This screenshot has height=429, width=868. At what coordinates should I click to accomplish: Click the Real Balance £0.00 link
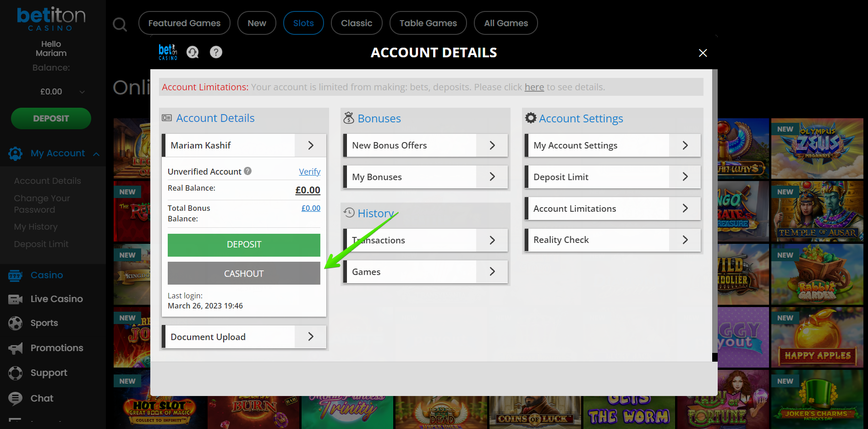click(308, 190)
